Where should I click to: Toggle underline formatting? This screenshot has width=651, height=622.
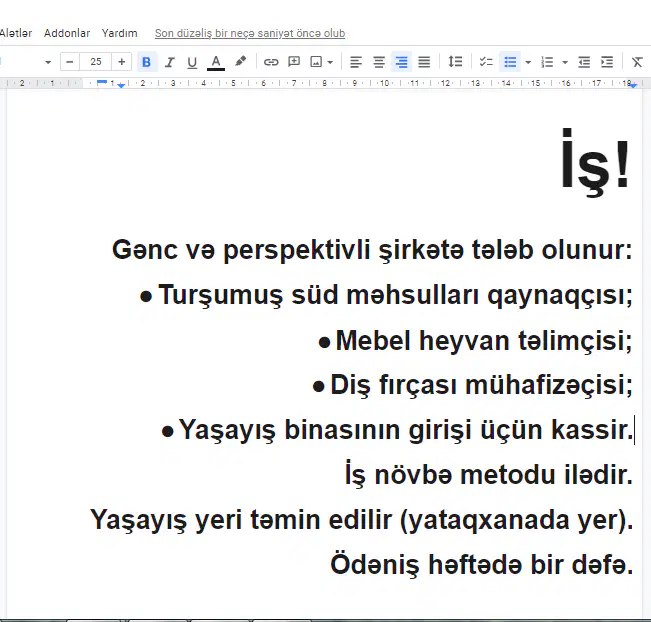[x=192, y=62]
